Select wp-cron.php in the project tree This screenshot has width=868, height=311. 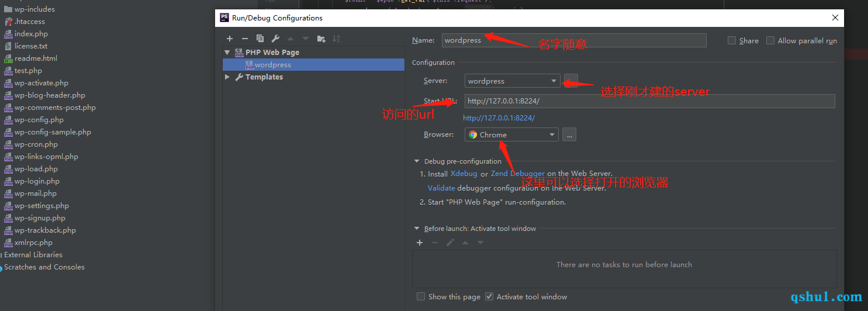36,144
